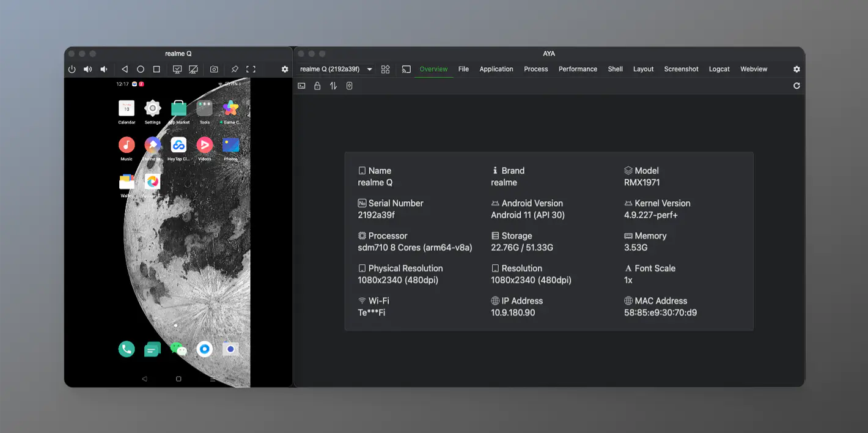Click the memory value 3.53G
The image size is (868, 433).
(x=636, y=247)
